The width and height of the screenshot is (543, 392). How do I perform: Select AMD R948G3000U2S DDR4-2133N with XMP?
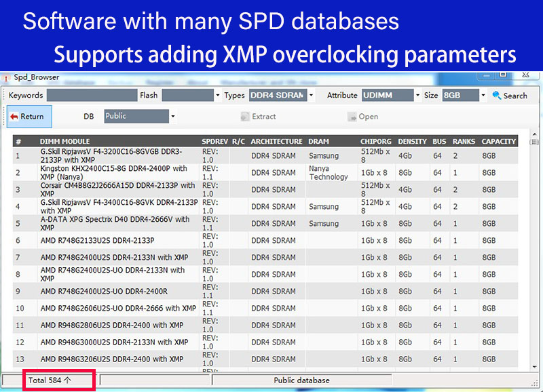[265, 342]
